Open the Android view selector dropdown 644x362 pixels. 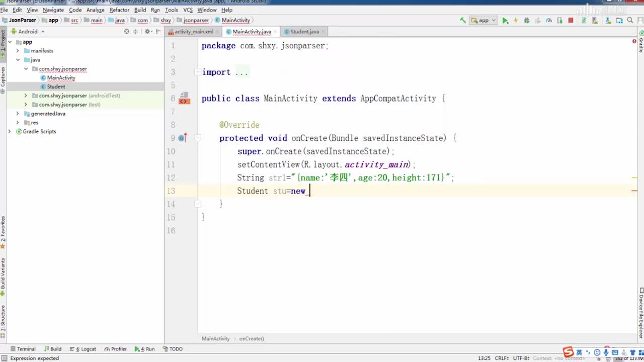pyautogui.click(x=28, y=31)
